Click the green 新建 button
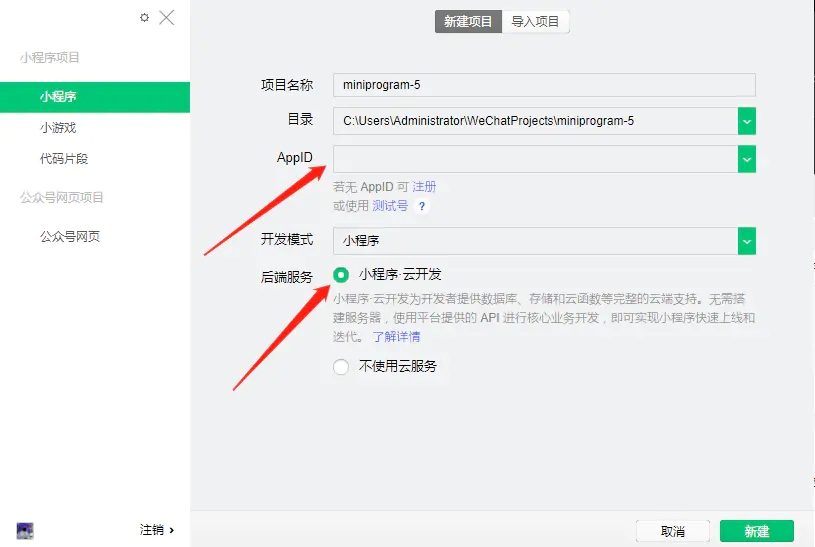Screen dimensions: 815x547 pos(757,531)
